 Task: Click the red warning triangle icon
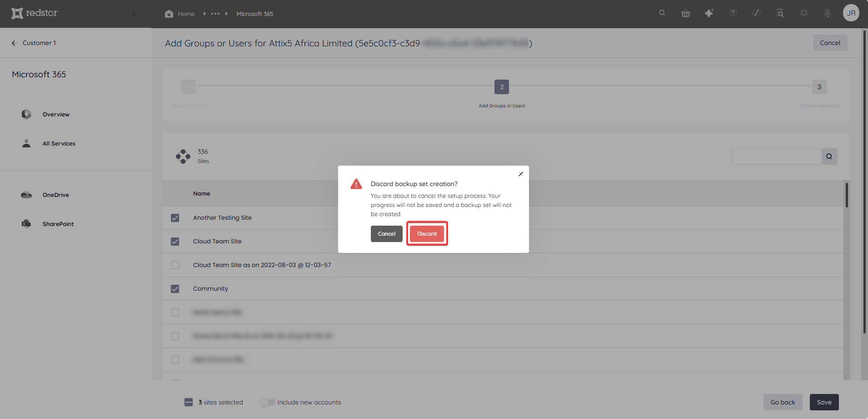[356, 184]
